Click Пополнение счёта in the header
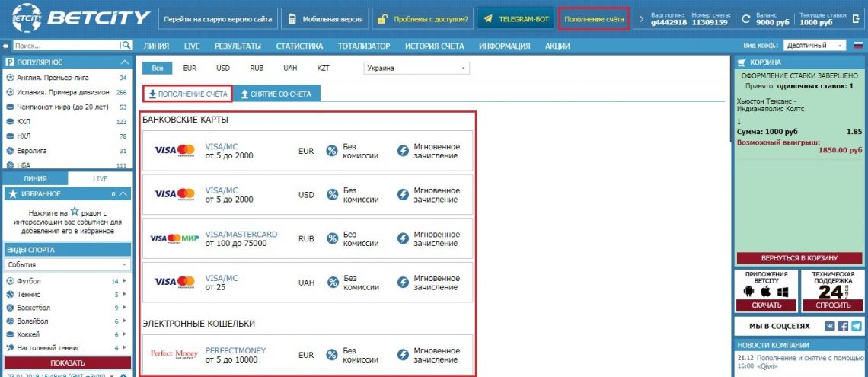Image resolution: width=868 pixels, height=377 pixels. (594, 19)
